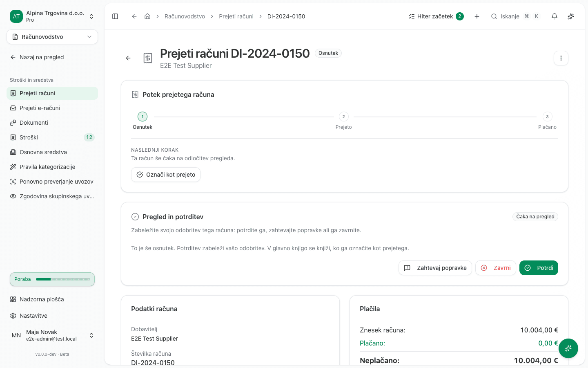Screen dimensions: 588x368
Task: Click the Iskanje search field
Action: (x=515, y=16)
